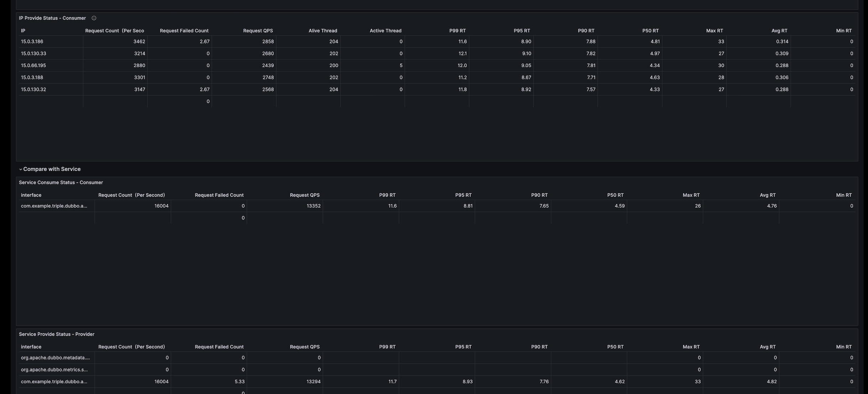Click IP 15.0.130.32 in table
The width and height of the screenshot is (868, 394).
click(33, 90)
